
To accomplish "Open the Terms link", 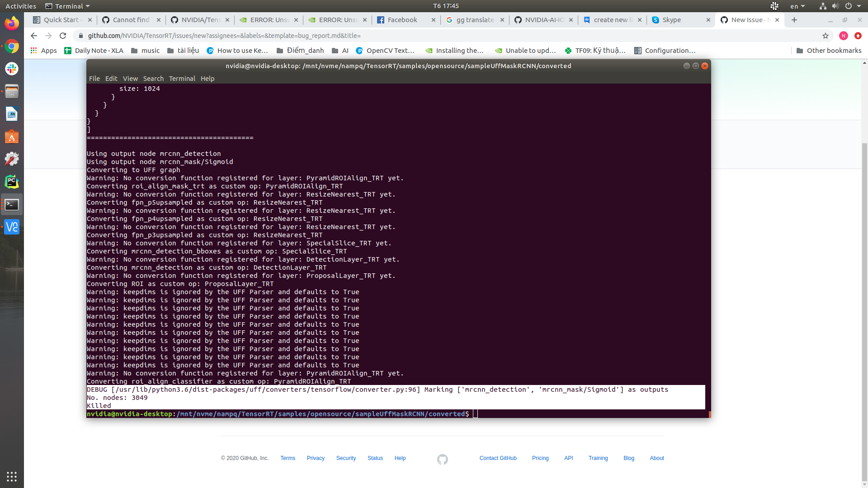I will 288,458.
